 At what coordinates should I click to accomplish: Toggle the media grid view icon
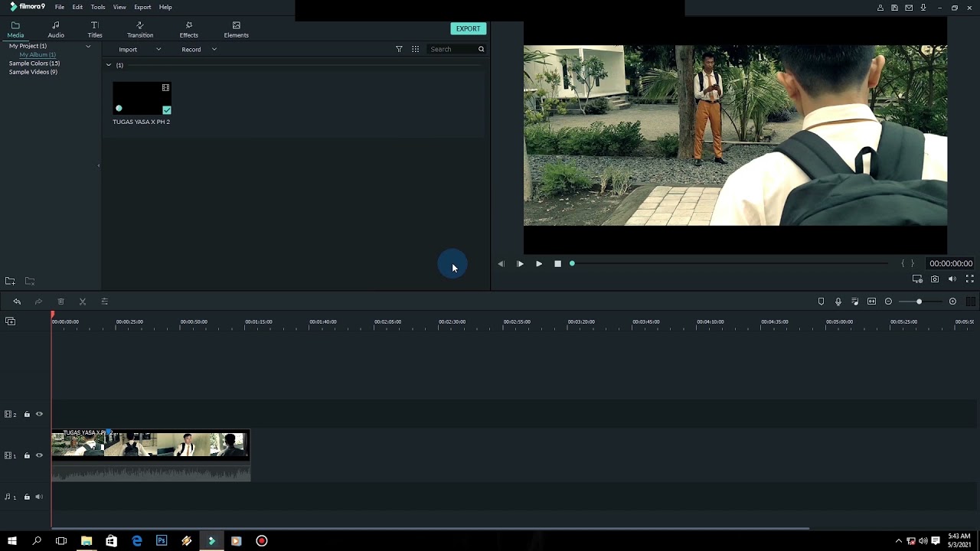415,49
